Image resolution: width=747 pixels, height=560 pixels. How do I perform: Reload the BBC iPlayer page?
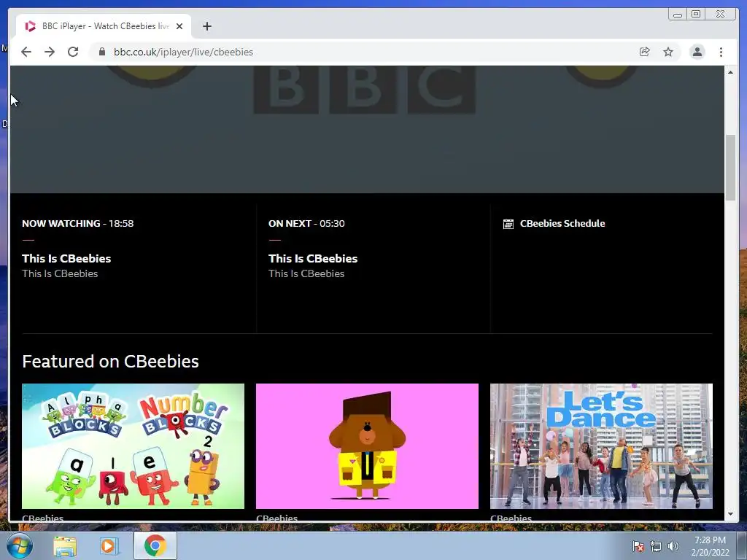(x=73, y=52)
